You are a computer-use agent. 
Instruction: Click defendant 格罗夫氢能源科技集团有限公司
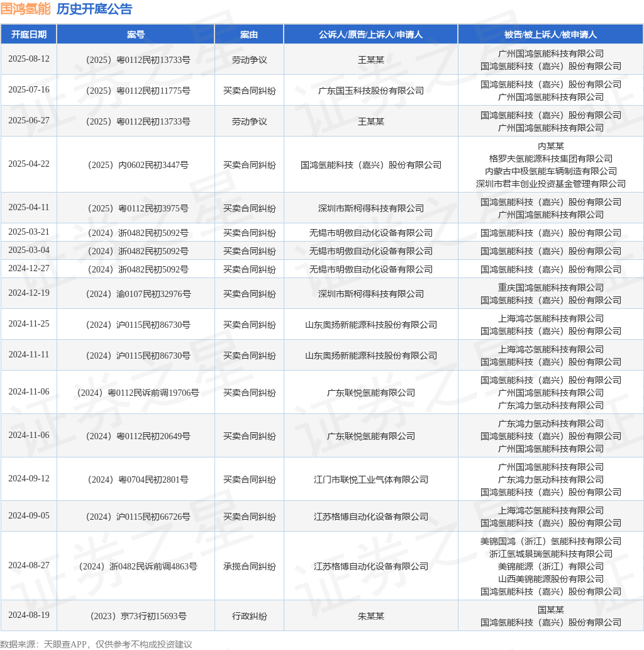tap(551, 159)
